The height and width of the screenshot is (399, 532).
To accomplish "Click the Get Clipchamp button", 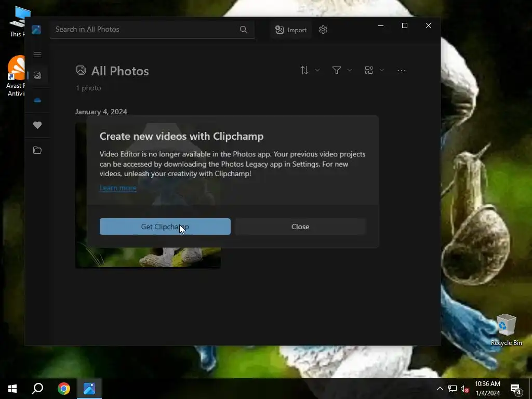I will (165, 227).
